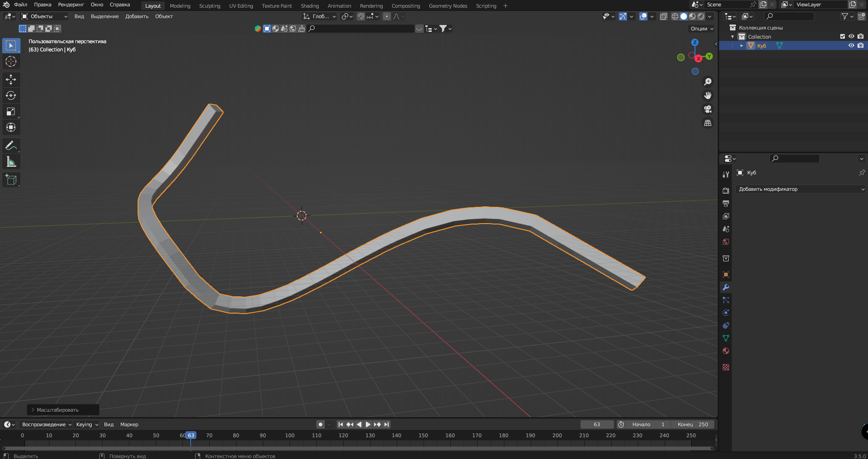The image size is (868, 459).
Task: Open the Объекты mode dropdown
Action: (44, 16)
